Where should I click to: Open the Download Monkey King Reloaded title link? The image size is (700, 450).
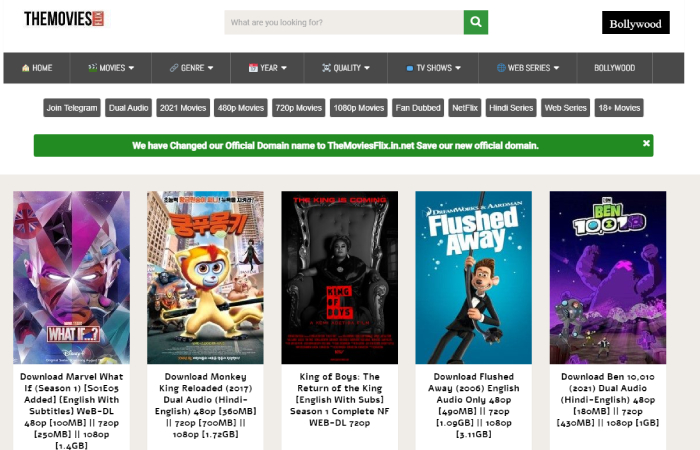click(205, 405)
